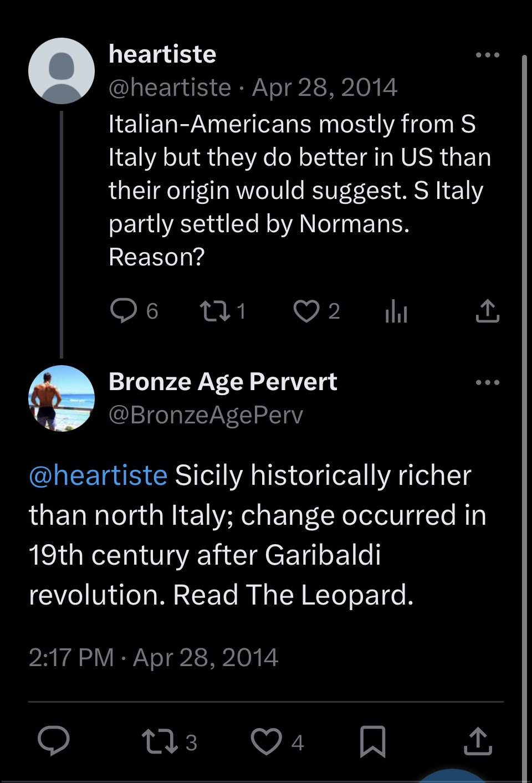Reply to heartiste's tweet via comment icon
Image resolution: width=532 pixels, height=783 pixels.
coord(124,311)
